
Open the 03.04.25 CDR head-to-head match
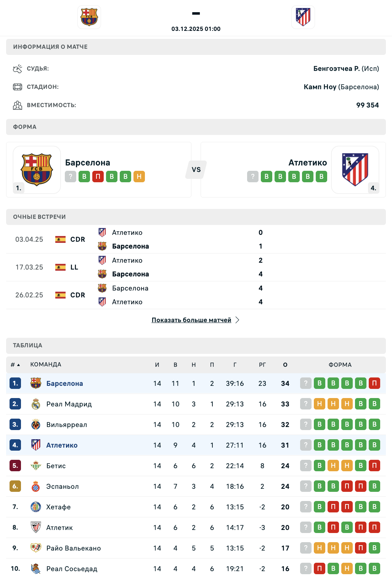click(x=153, y=239)
